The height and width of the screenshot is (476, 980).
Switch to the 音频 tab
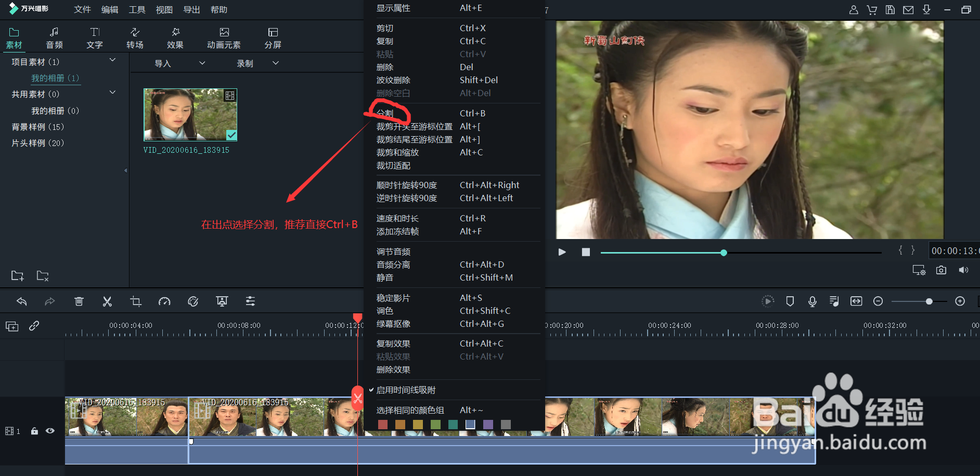click(54, 38)
